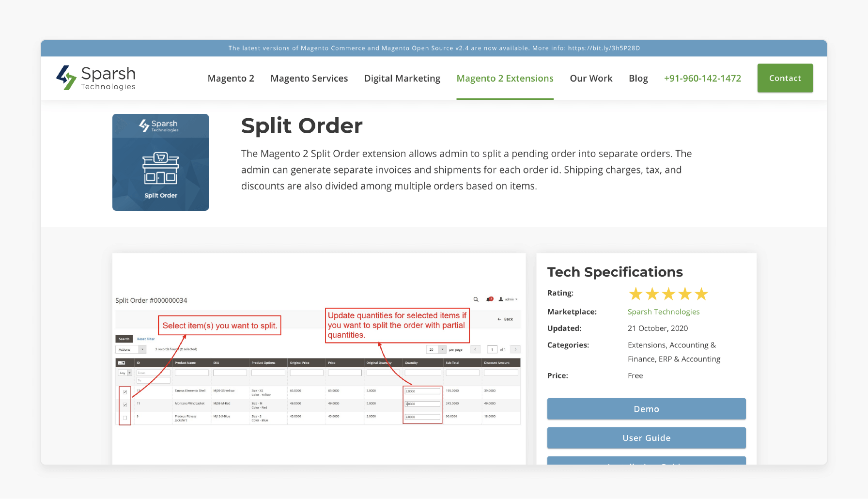868x499 pixels.
Task: Click the admin user account icon
Action: (x=501, y=299)
